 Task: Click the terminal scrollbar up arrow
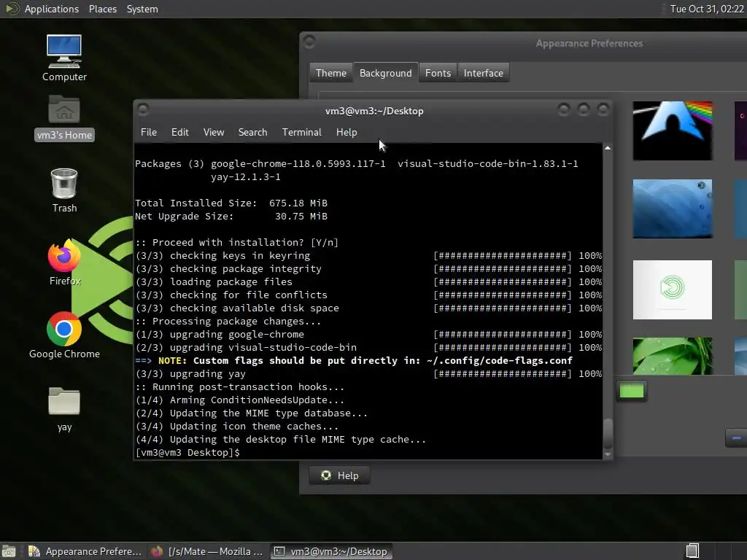[608, 148]
